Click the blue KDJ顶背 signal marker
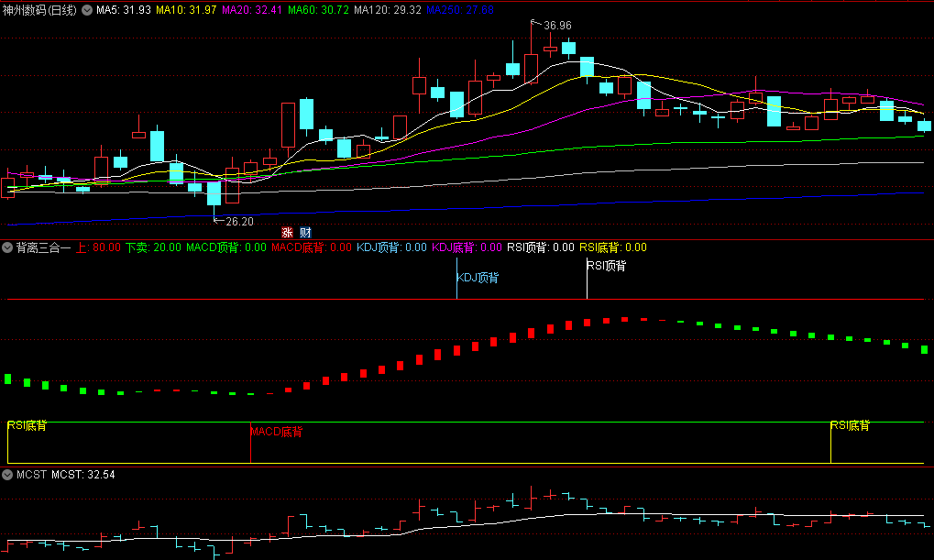 tap(478, 278)
